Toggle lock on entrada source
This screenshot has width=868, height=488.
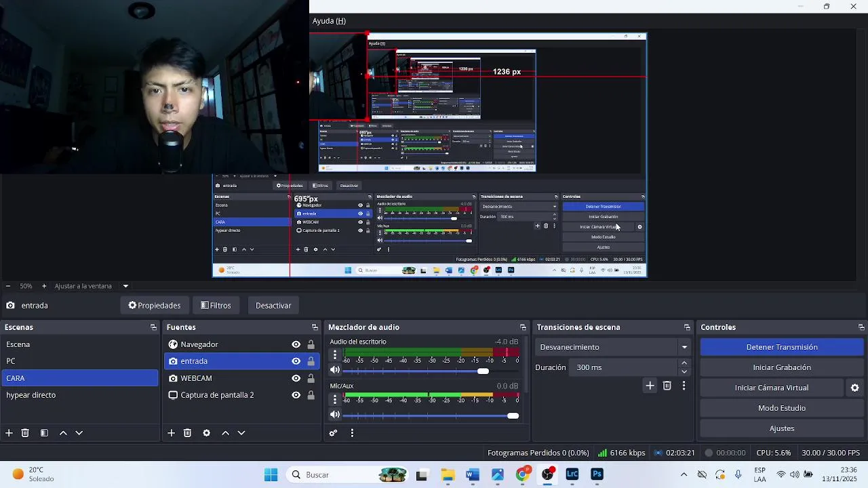coord(311,361)
